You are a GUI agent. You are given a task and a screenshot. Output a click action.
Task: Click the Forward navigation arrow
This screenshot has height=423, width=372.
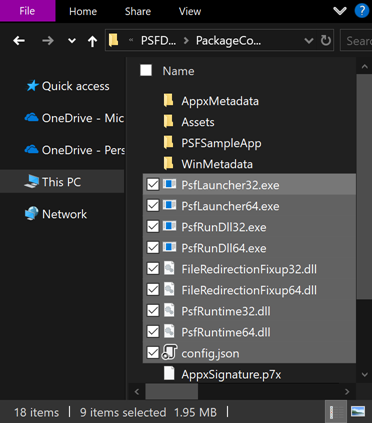coord(48,41)
